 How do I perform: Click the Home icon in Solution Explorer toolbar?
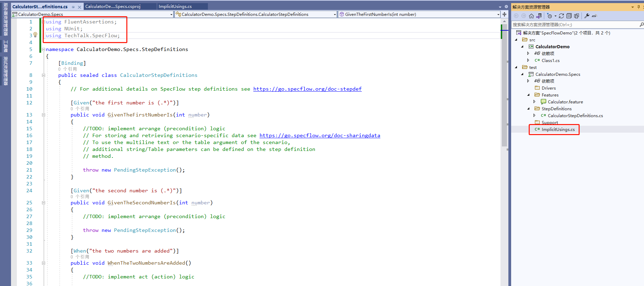tap(531, 16)
